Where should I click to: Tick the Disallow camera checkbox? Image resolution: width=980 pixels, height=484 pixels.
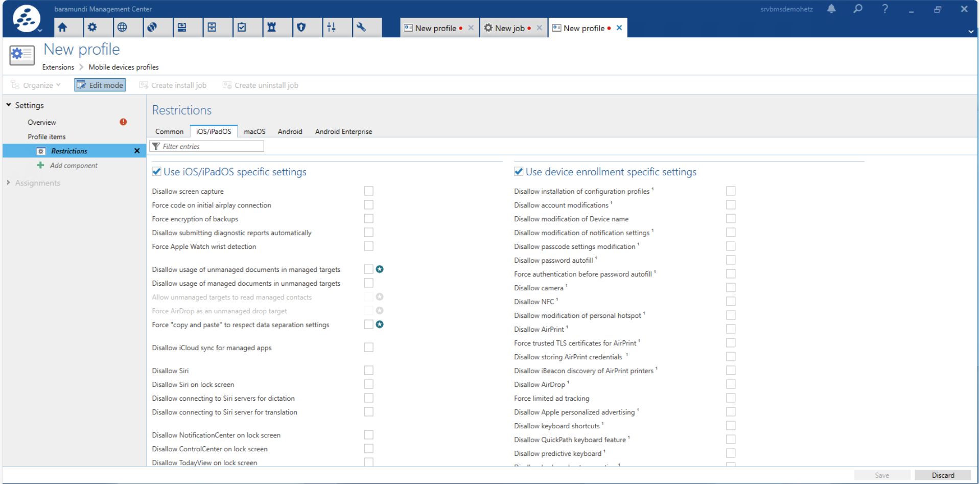click(x=731, y=288)
